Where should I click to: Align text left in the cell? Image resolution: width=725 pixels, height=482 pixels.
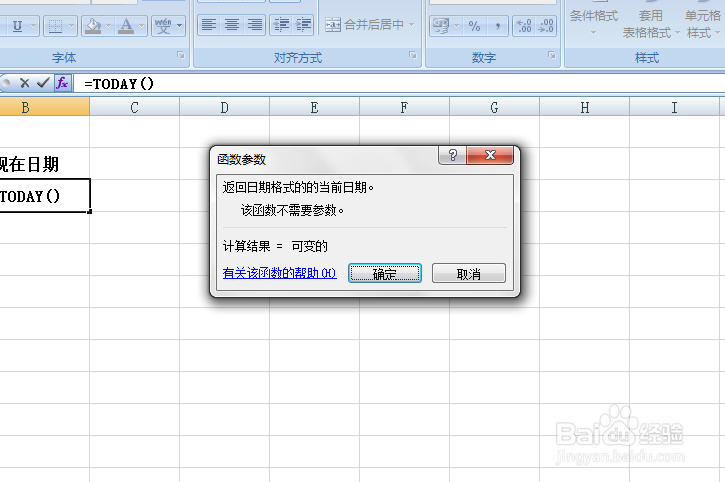(x=209, y=25)
